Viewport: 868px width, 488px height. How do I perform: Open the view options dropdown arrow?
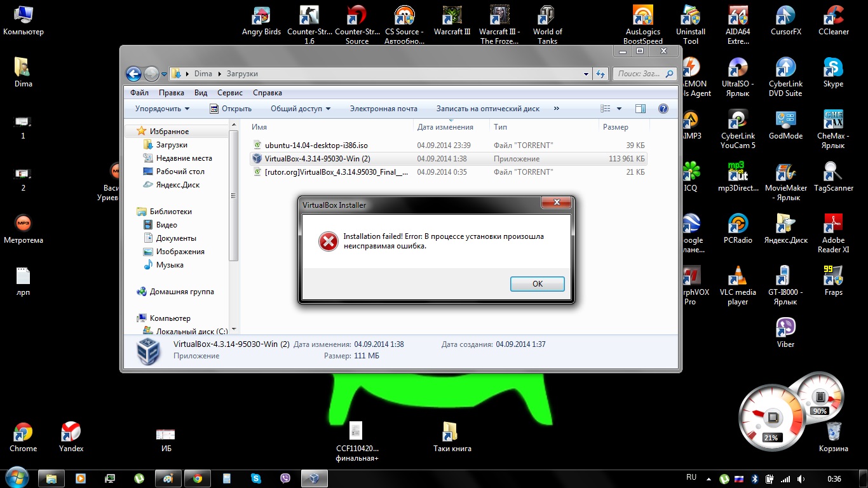620,109
